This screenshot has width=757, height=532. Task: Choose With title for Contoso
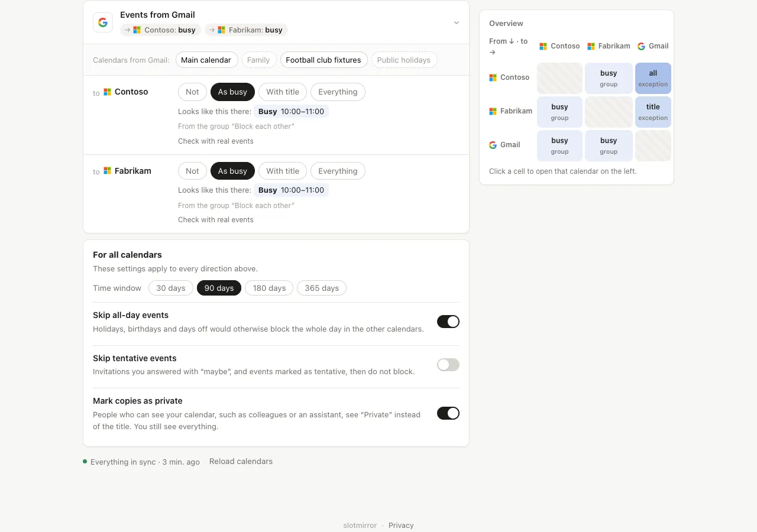point(283,92)
